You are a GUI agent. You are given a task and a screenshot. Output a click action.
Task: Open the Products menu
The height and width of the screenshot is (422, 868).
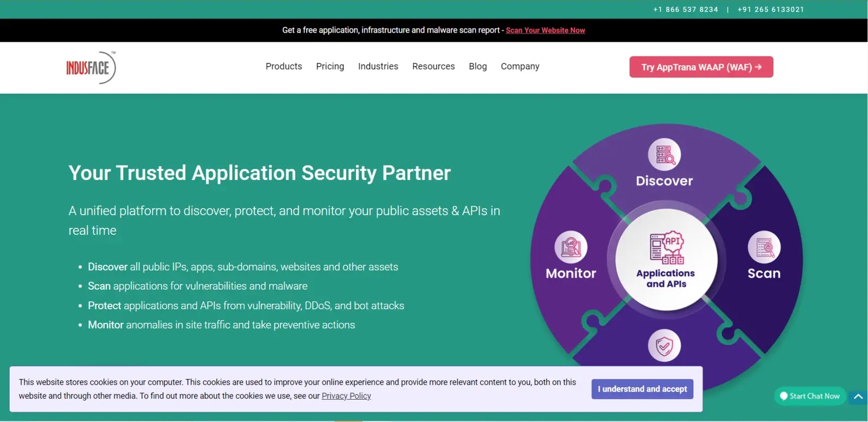(x=284, y=66)
